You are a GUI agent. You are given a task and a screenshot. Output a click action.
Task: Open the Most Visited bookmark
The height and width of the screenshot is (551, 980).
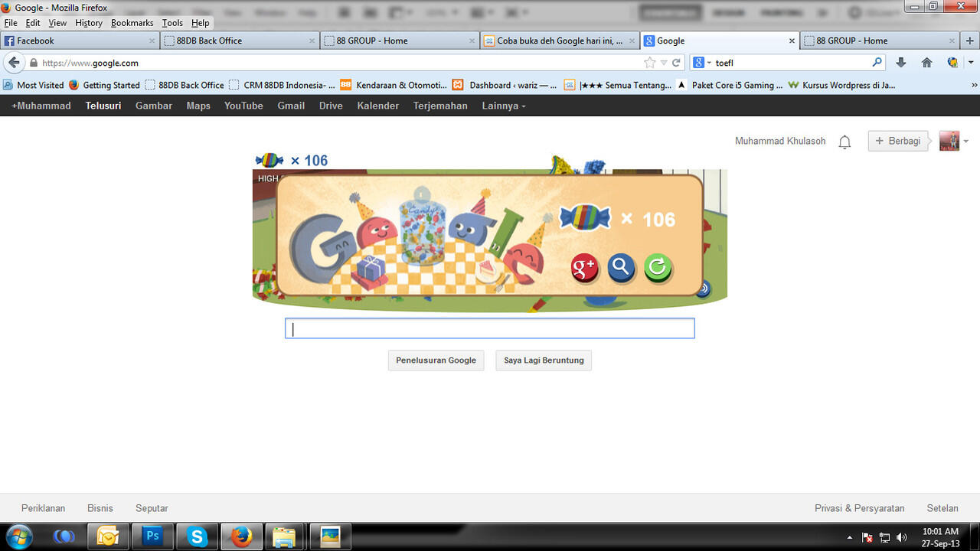coord(34,85)
